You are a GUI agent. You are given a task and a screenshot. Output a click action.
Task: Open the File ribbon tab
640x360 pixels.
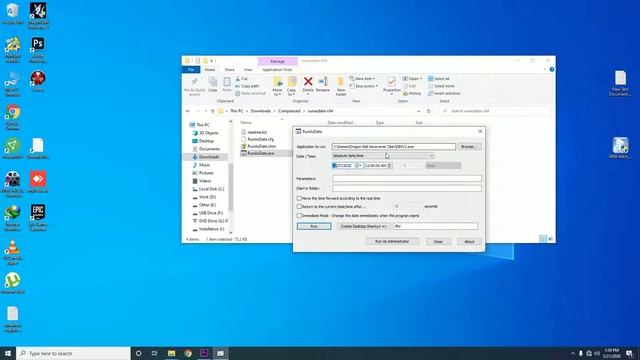point(191,70)
